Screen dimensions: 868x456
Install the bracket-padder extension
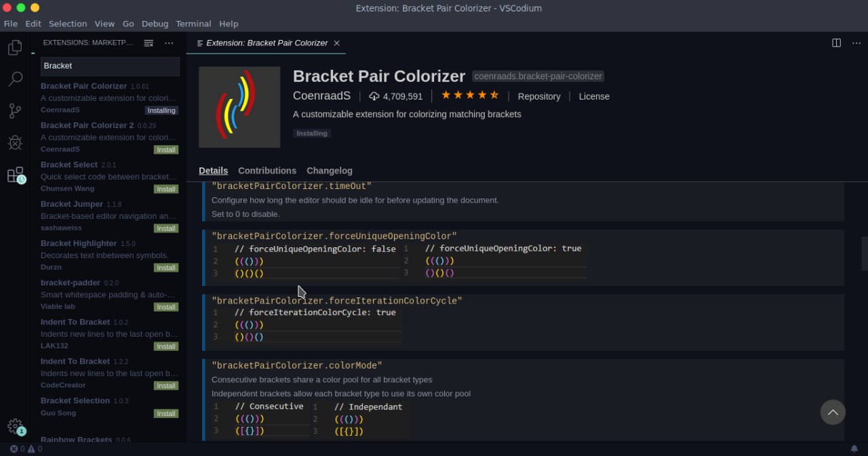tap(166, 307)
